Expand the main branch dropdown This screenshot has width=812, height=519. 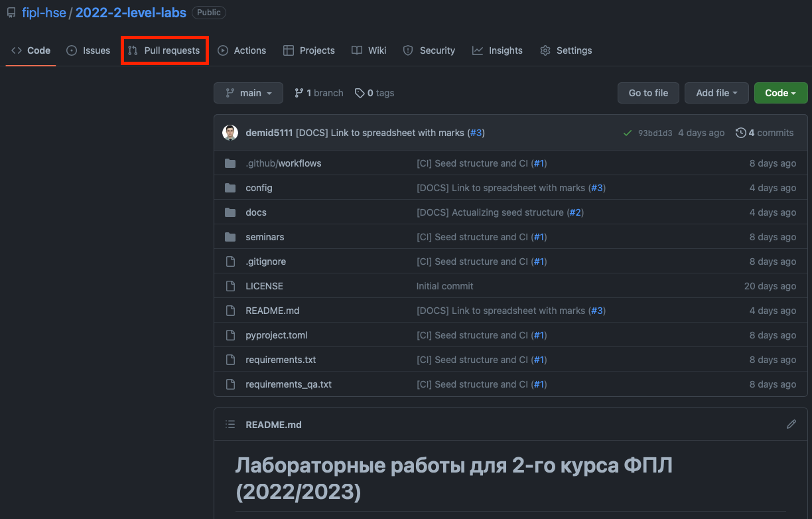click(248, 93)
